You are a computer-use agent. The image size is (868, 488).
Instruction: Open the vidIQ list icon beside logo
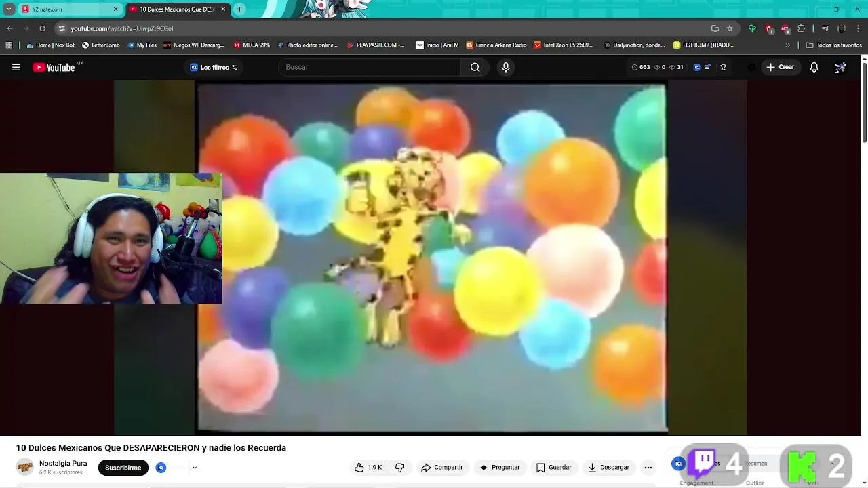[708, 67]
